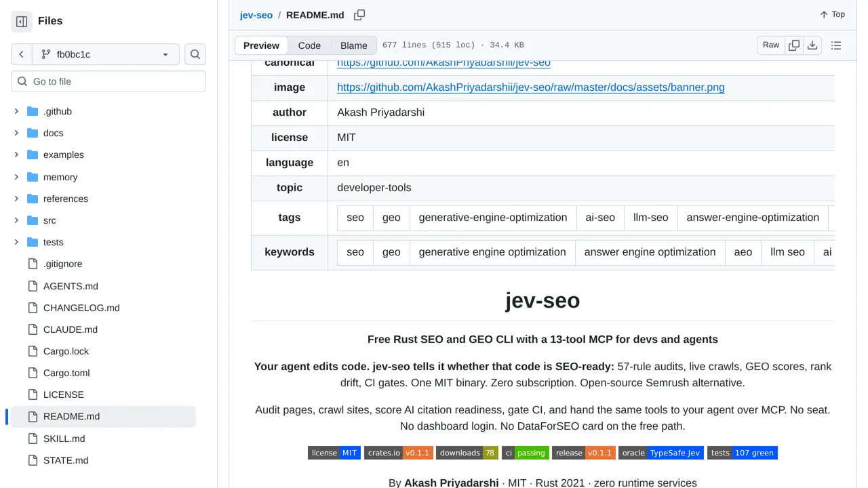Open the fb0bc1c branch selector dropdown
This screenshot has height=488, width=868.
(x=105, y=54)
